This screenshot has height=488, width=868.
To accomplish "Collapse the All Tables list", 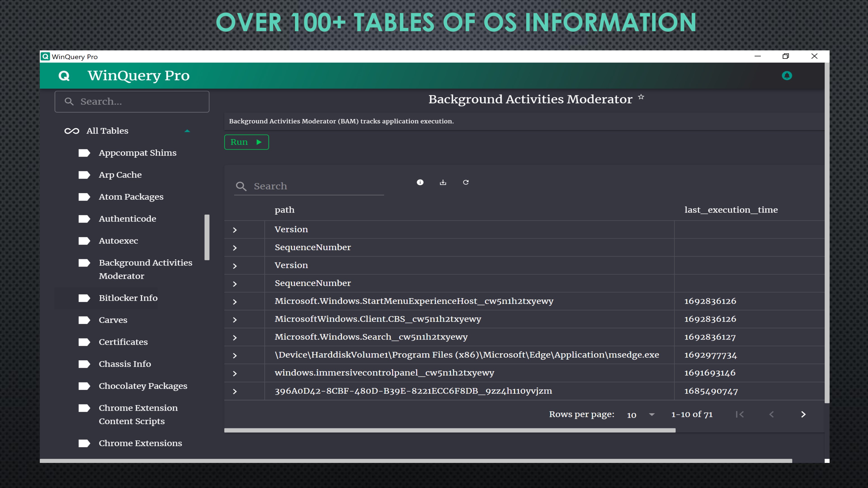I will (x=187, y=131).
